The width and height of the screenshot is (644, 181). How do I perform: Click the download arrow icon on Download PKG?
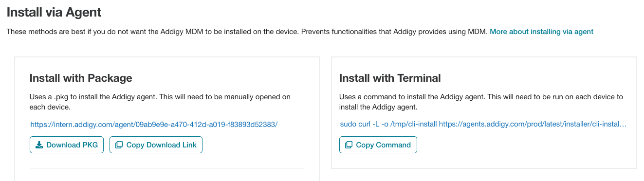click(x=39, y=145)
